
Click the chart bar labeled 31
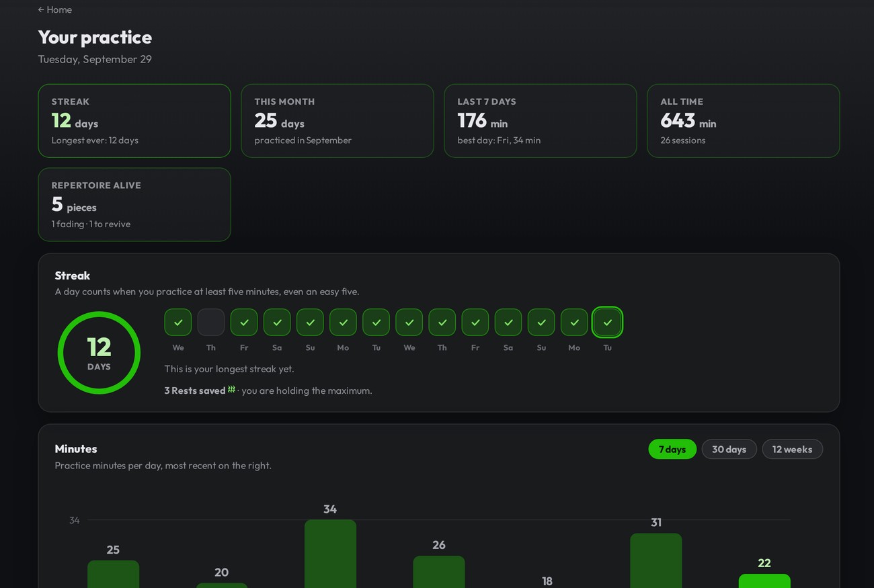point(656,560)
